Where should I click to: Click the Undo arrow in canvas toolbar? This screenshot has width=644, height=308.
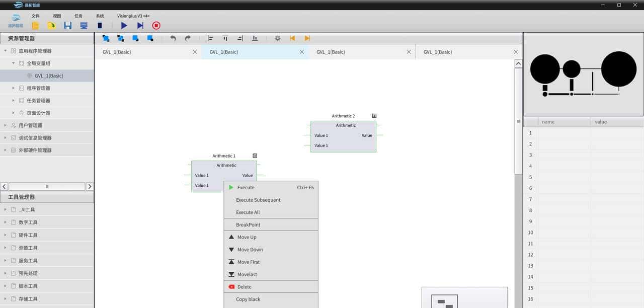tap(173, 38)
